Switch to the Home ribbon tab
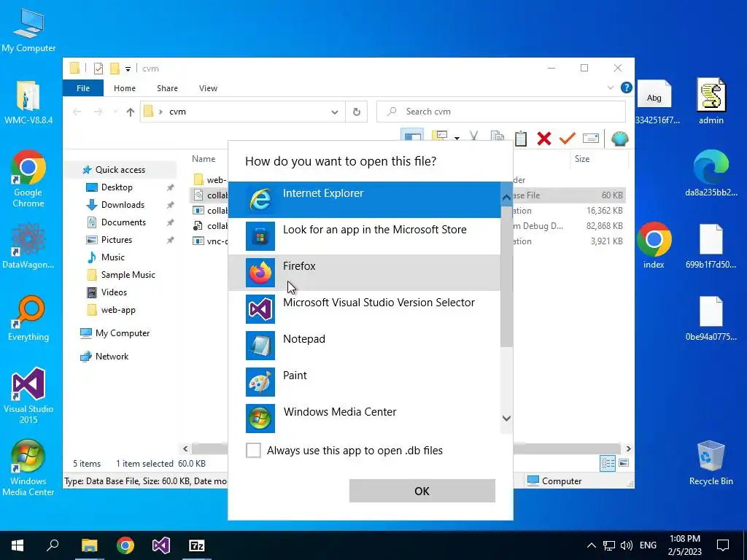Image resolution: width=747 pixels, height=560 pixels. 125,88
